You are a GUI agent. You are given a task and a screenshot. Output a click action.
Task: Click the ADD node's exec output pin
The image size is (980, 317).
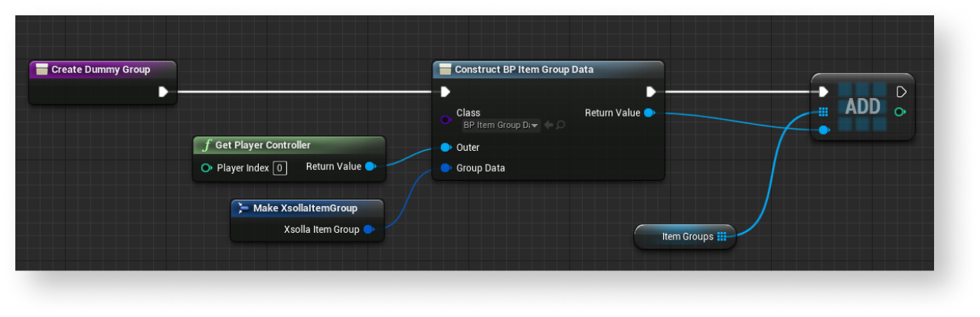pos(900,92)
